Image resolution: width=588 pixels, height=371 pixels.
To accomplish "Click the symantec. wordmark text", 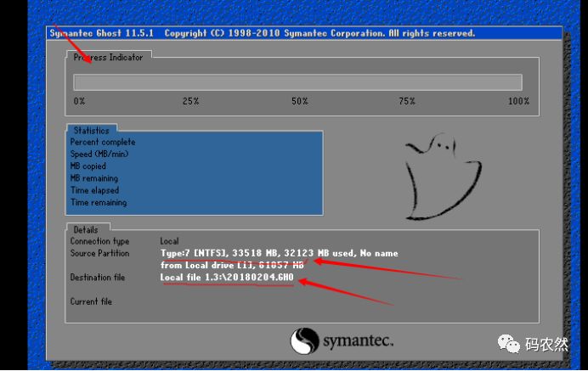I will (x=358, y=341).
